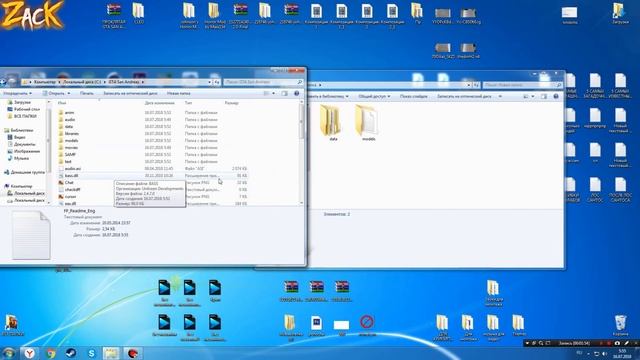
Task: Click Компьютер in the address breadcrumb
Action: [44, 82]
